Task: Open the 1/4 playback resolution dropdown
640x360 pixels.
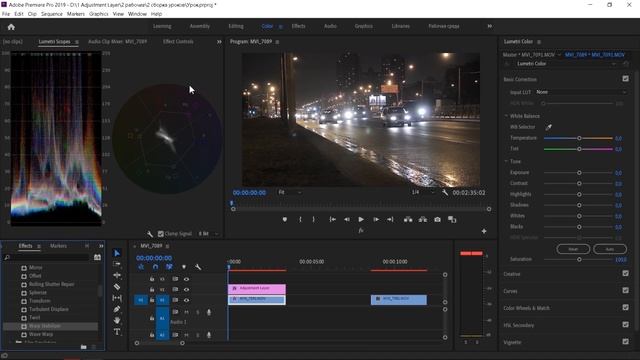Action: pos(422,192)
